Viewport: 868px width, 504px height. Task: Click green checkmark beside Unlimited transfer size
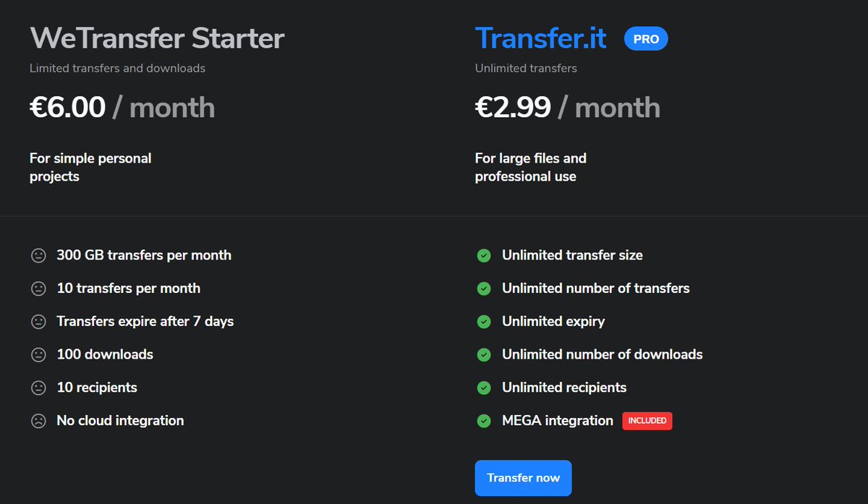[x=484, y=256]
